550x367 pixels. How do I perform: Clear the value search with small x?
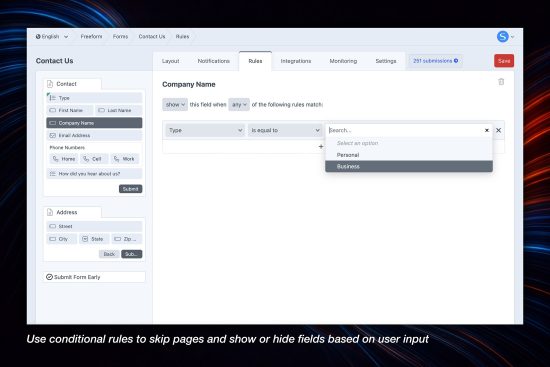tap(487, 130)
